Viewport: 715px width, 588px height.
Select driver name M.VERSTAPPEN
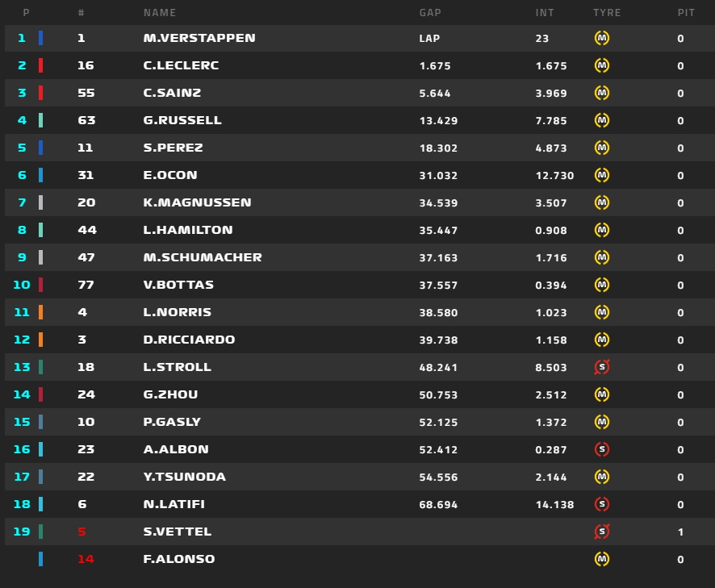pos(199,38)
